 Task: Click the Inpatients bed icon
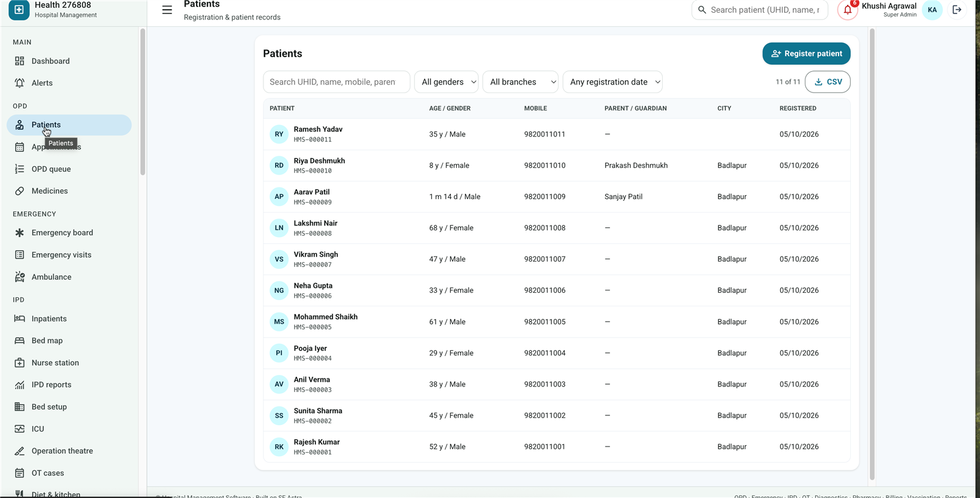coord(20,319)
